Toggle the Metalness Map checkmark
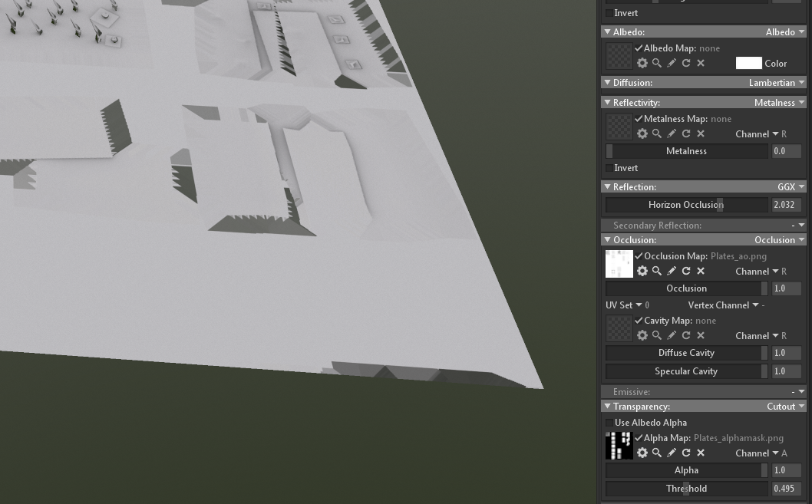The width and height of the screenshot is (812, 504). pos(639,118)
